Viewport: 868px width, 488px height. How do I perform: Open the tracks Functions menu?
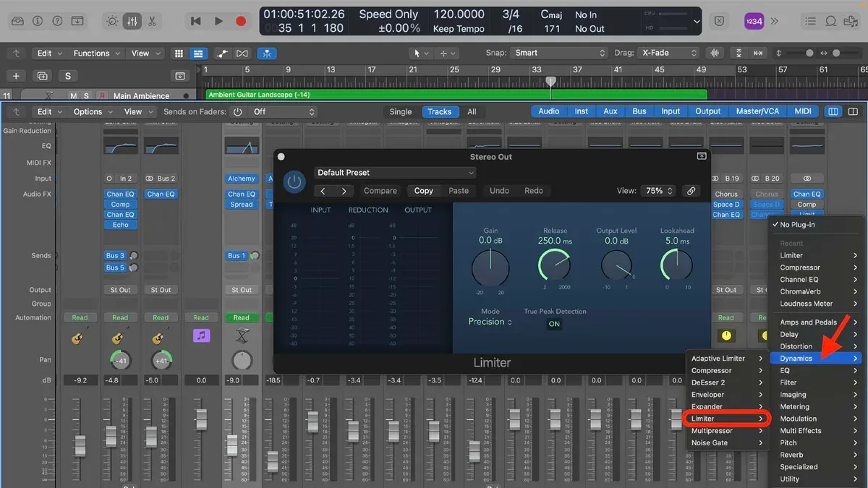[x=95, y=53]
